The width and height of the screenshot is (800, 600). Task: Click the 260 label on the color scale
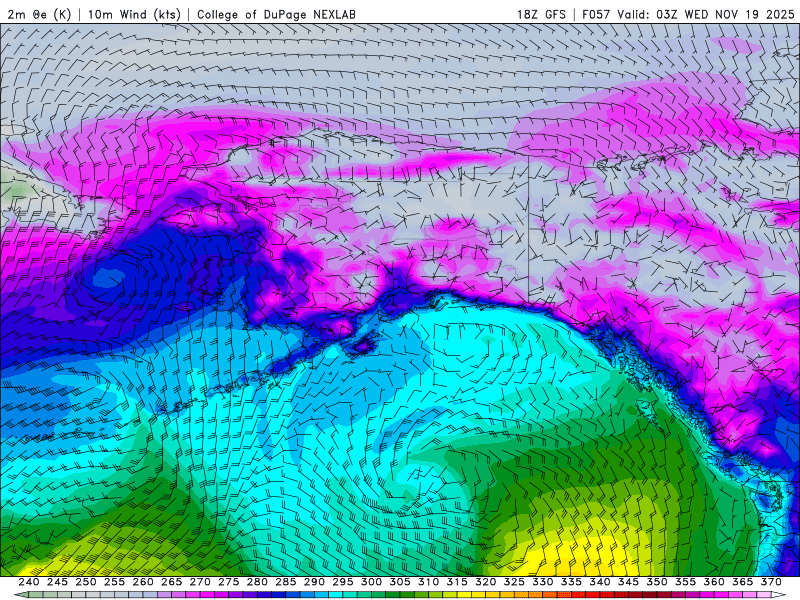pyautogui.click(x=143, y=582)
